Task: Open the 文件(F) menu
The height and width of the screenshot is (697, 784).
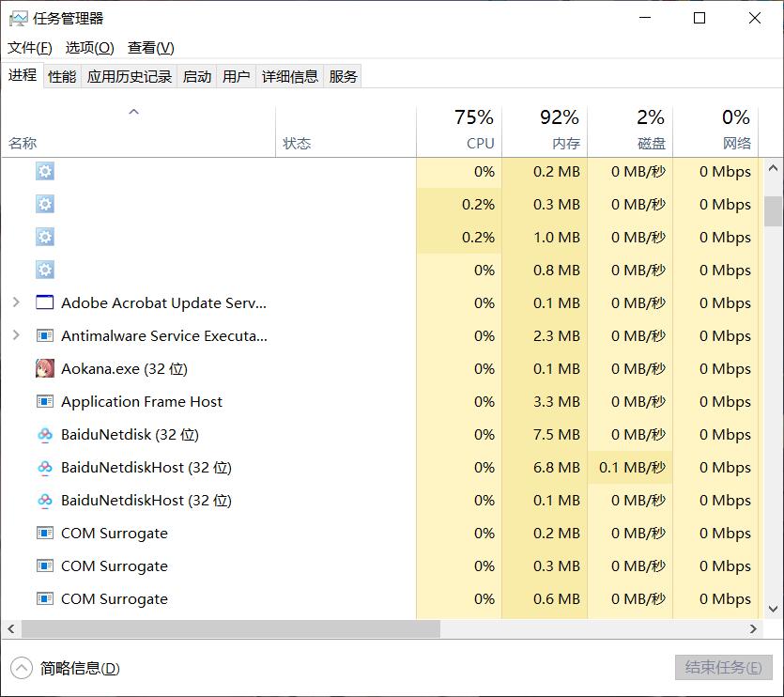Action: 29,48
